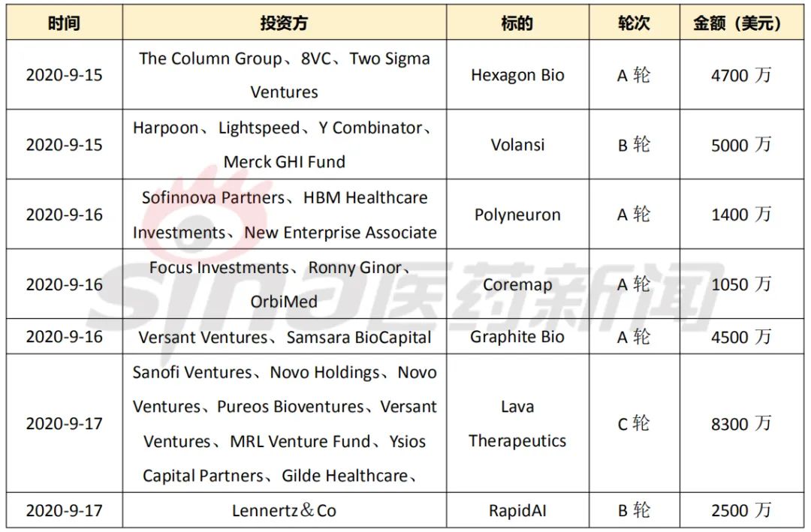Screen dimensions: 811x532
Task: Click the 4700 万 amount cell
Action: point(742,75)
